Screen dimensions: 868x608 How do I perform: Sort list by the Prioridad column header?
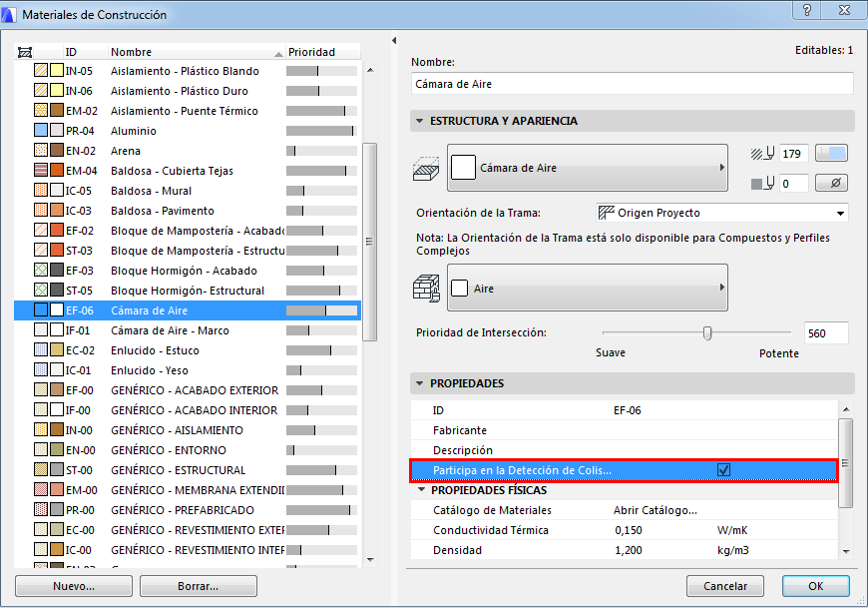pos(322,52)
